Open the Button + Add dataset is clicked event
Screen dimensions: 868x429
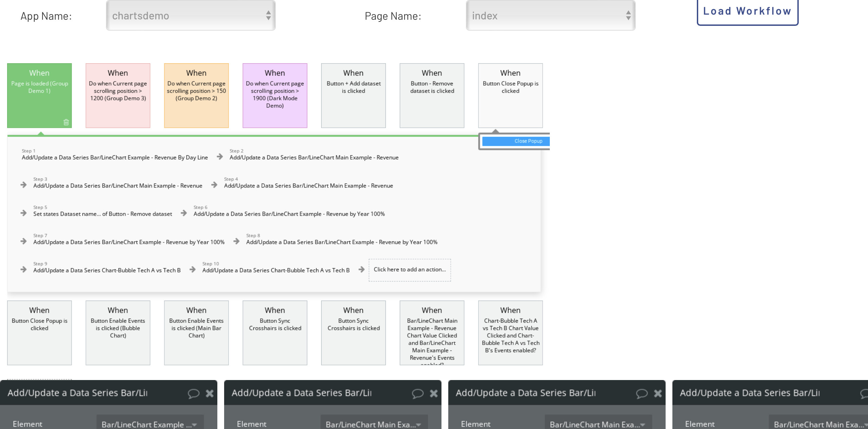coord(353,95)
